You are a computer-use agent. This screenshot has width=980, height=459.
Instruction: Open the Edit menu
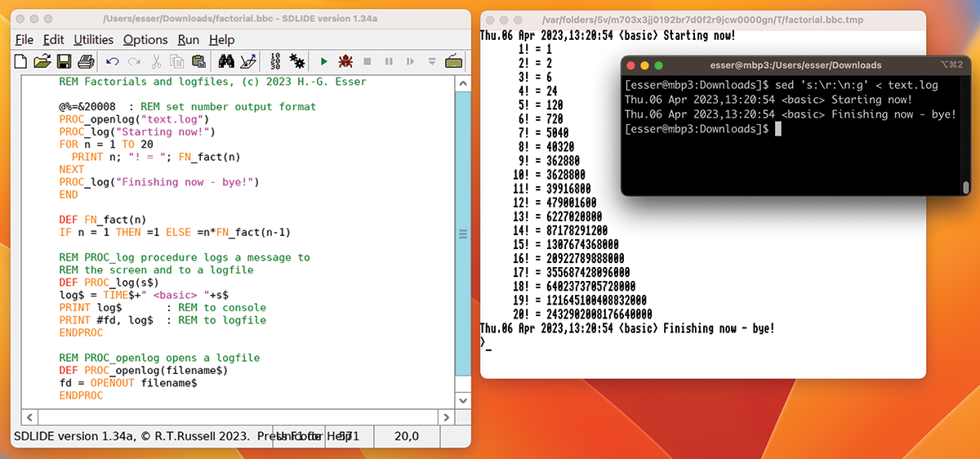(x=54, y=39)
